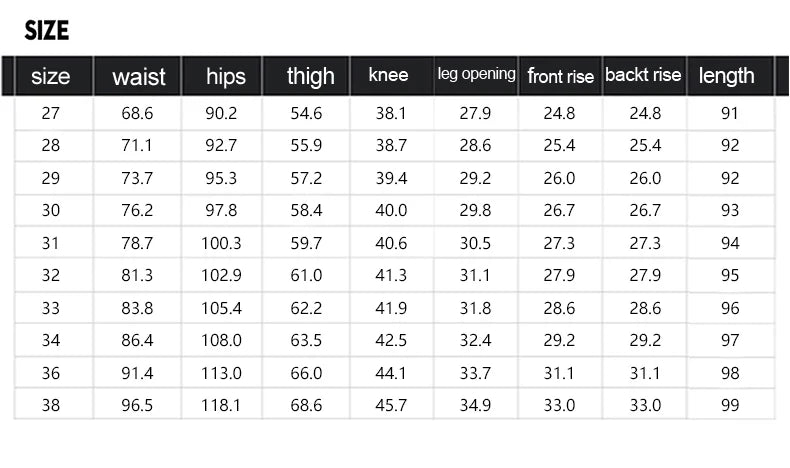Select the "backt rise" column header
Screen dimensions: 790x468
point(643,75)
